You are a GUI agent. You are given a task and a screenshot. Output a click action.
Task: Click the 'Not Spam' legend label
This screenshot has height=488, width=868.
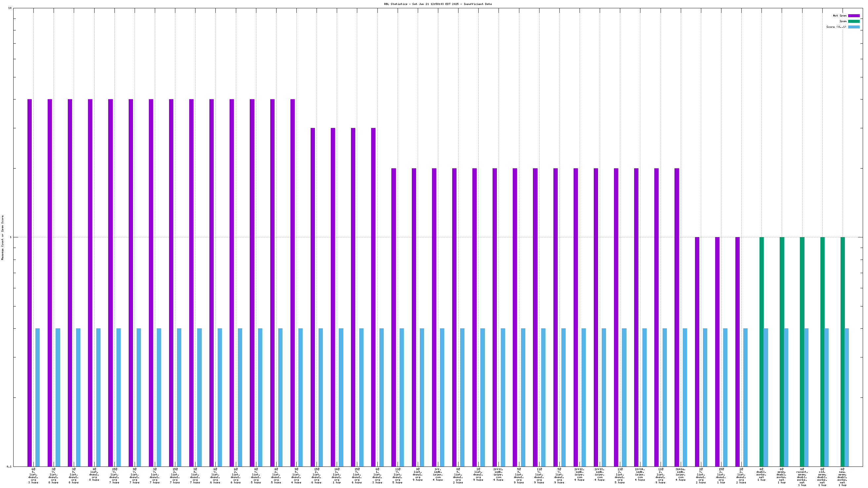click(x=839, y=16)
